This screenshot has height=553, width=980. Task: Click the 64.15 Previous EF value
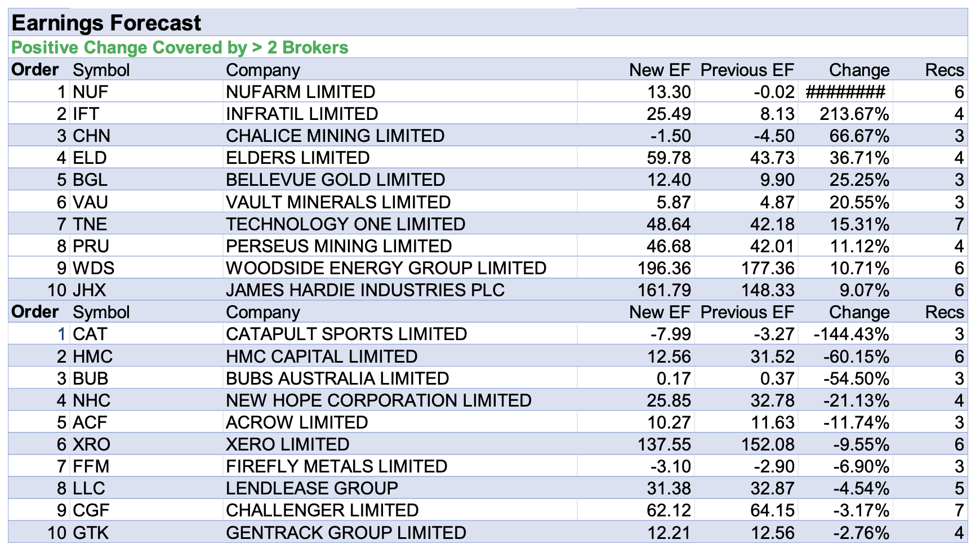[772, 510]
